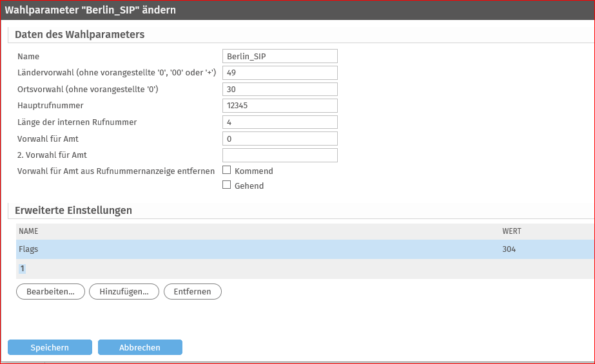Remove entry with Entfernen button
The image size is (595, 364).
click(192, 292)
